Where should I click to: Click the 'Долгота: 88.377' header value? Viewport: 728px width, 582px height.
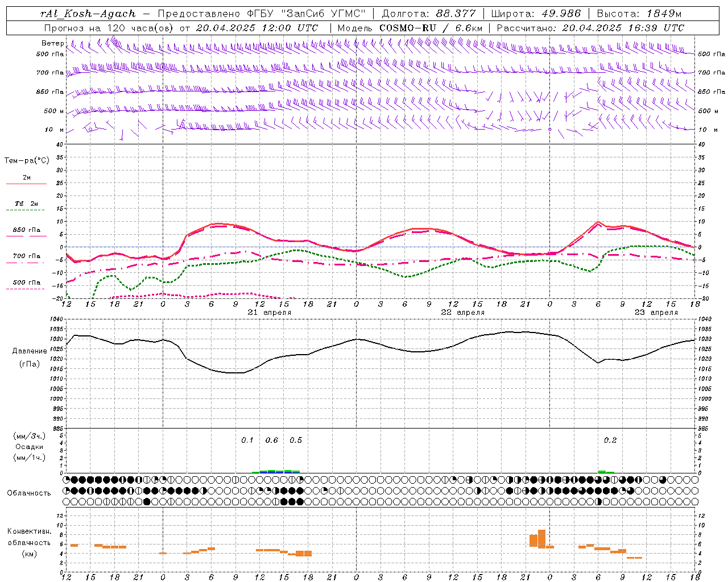point(428,14)
